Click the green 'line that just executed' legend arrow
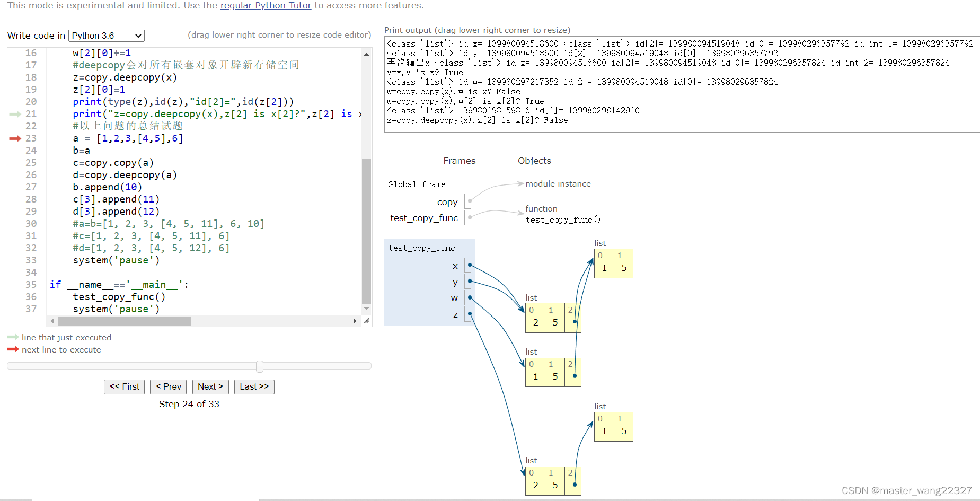Viewport: 980px width, 501px height. [x=12, y=337]
